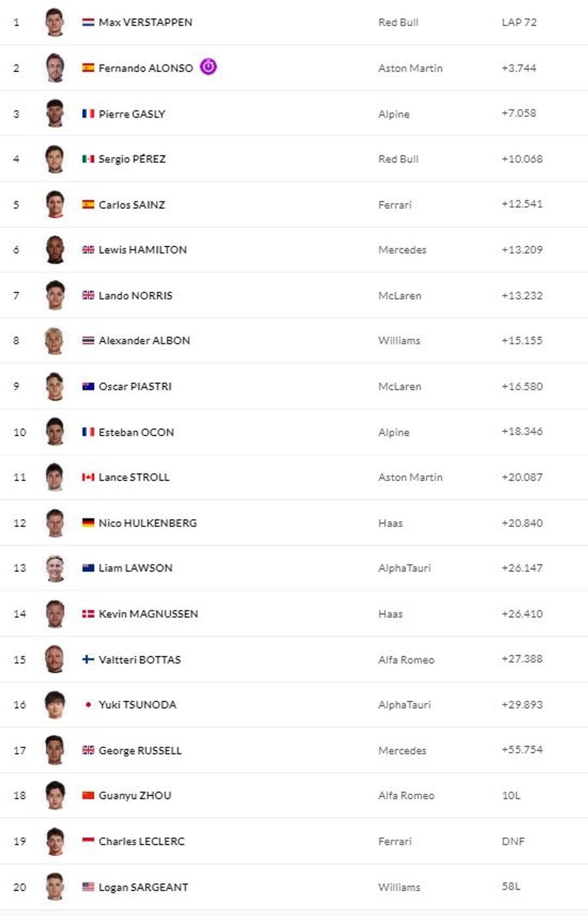Open Lando NORRIS driver name link
Image resolution: width=588 pixels, height=916 pixels.
(135, 296)
